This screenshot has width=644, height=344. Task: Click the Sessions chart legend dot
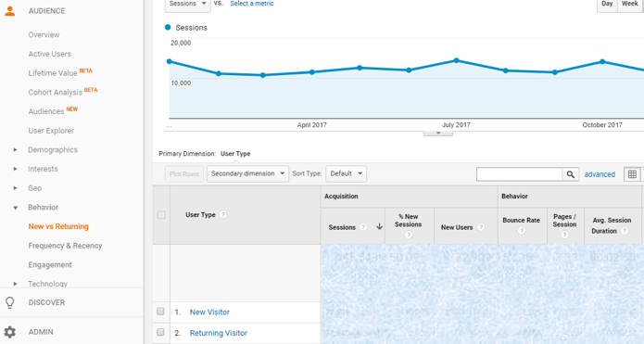(x=168, y=28)
